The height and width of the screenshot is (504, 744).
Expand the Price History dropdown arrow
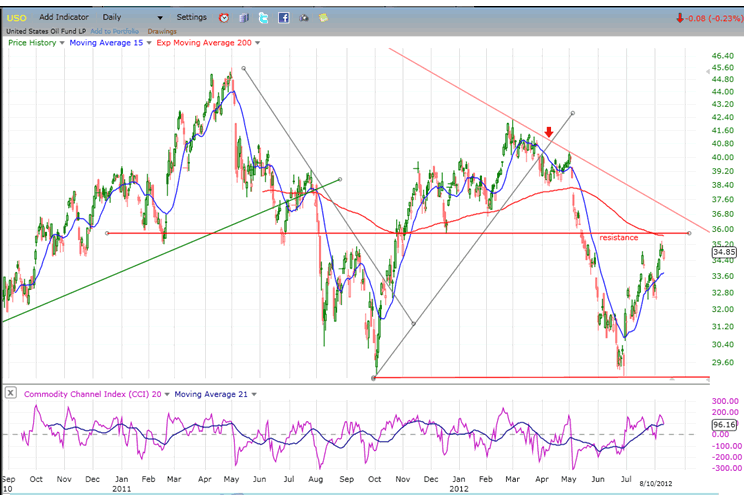(62, 43)
